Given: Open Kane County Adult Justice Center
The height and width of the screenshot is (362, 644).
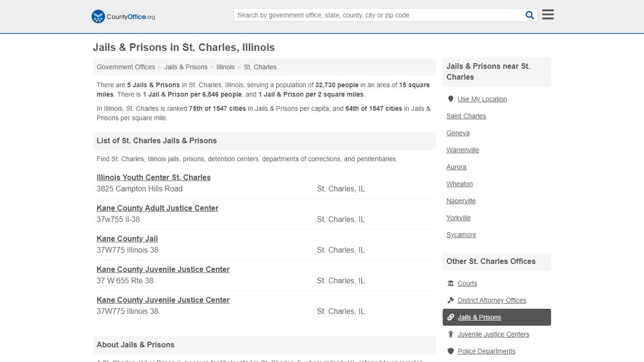Looking at the screenshot, I should pos(157,208).
